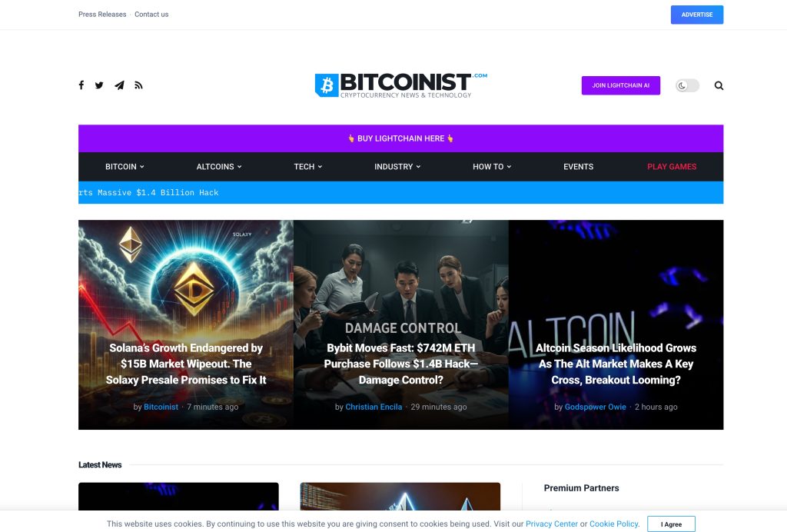Click the Bitcoinist logo
This screenshot has width=787, height=532.
coord(401,85)
